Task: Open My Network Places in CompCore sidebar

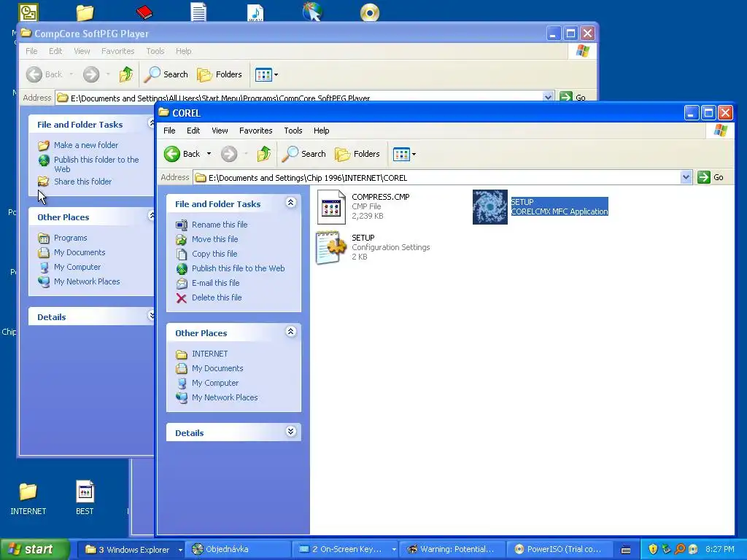Action: click(x=87, y=281)
